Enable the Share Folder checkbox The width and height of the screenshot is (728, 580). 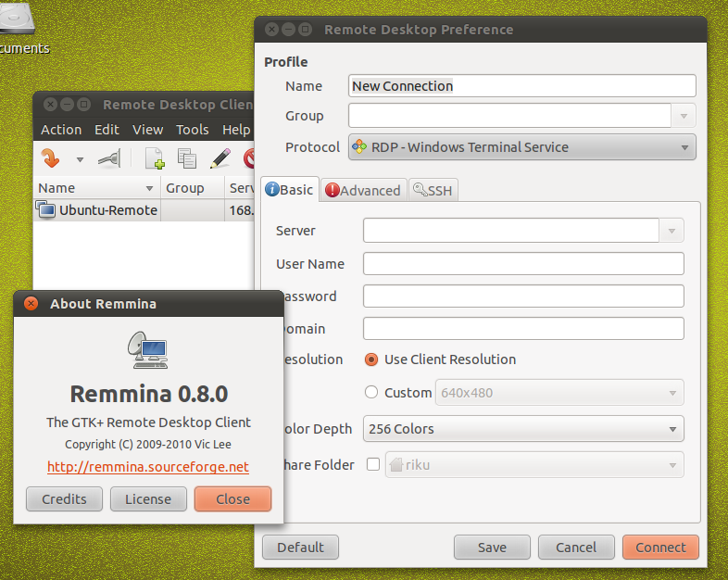373,464
